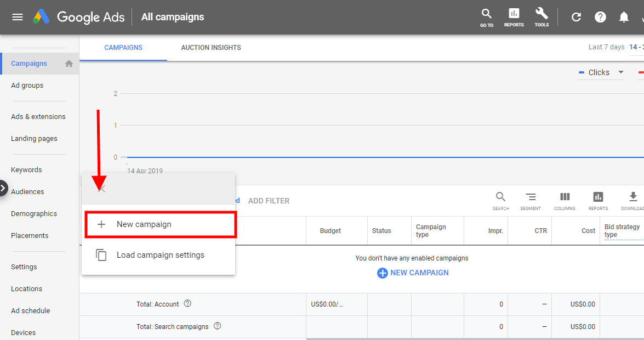
Task: Open the Help question mark icon
Action: pyautogui.click(x=600, y=17)
